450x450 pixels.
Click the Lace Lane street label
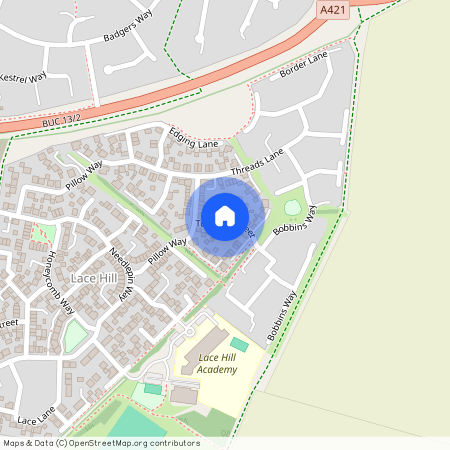(37, 416)
